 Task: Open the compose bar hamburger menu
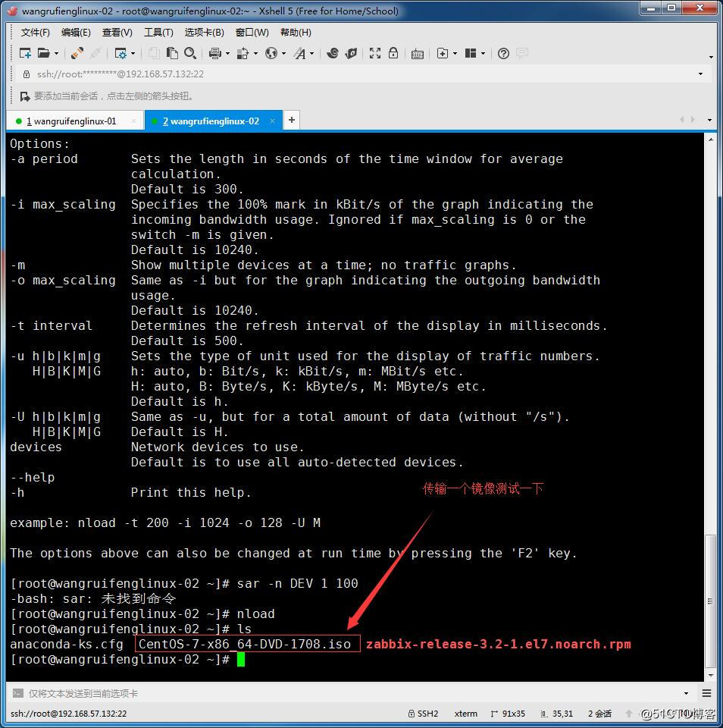(x=707, y=693)
